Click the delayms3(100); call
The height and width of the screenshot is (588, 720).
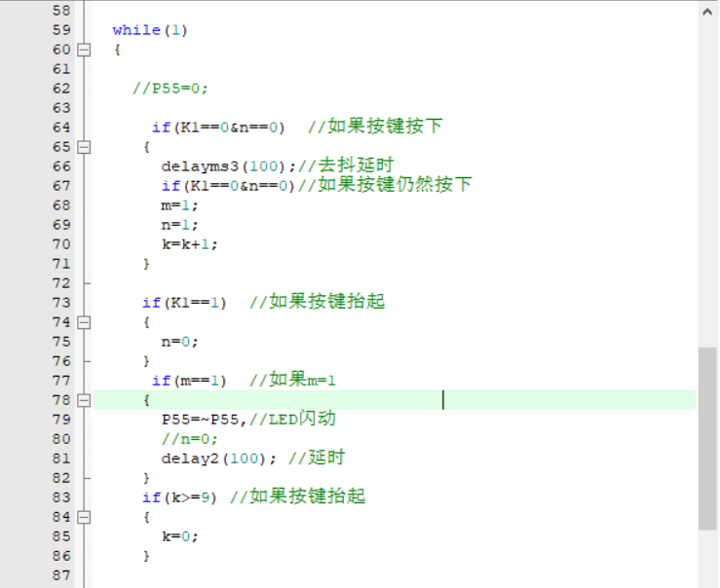pos(229,166)
